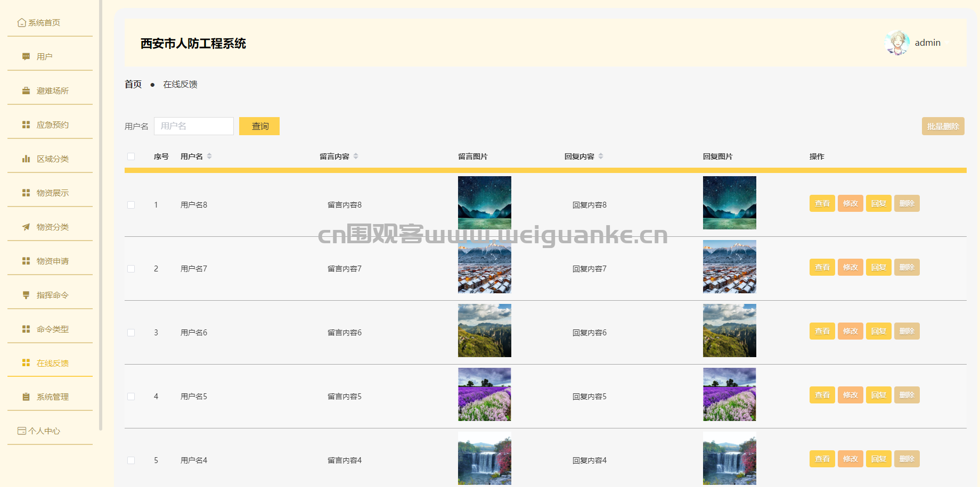Image resolution: width=980 pixels, height=487 pixels.
Task: Sort by 回复内容 column sort arrows
Action: [x=601, y=156]
